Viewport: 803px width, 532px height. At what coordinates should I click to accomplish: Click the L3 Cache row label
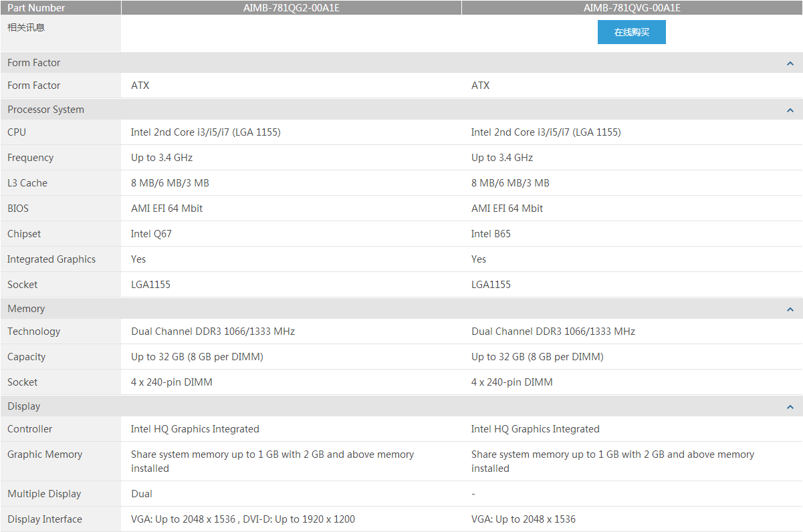point(27,183)
